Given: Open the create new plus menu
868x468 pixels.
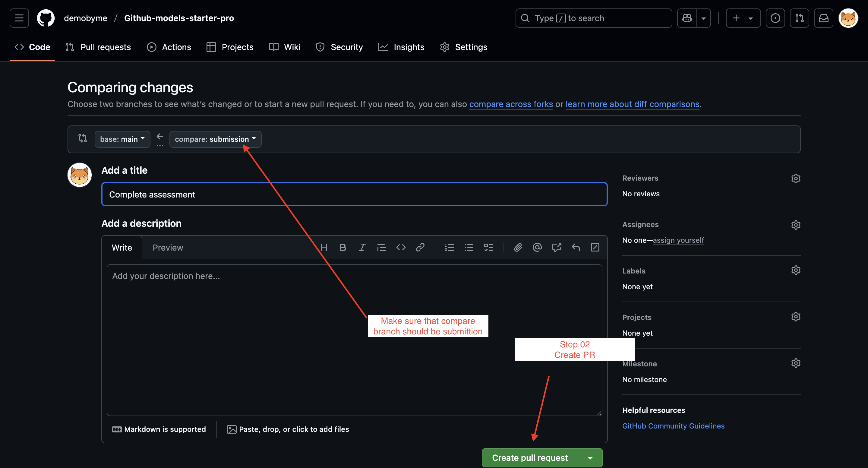Looking at the screenshot, I should click(x=743, y=18).
